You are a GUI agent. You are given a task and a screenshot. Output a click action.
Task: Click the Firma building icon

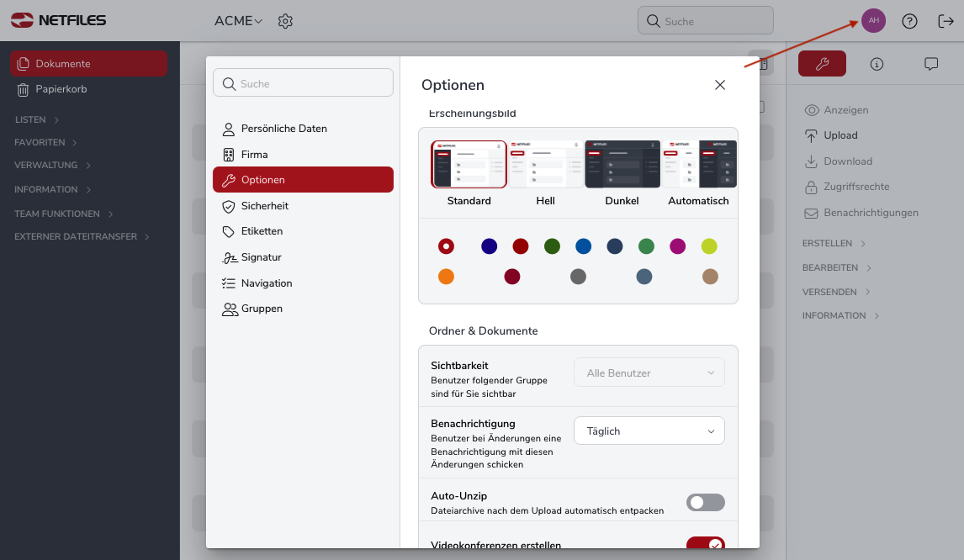[228, 155]
